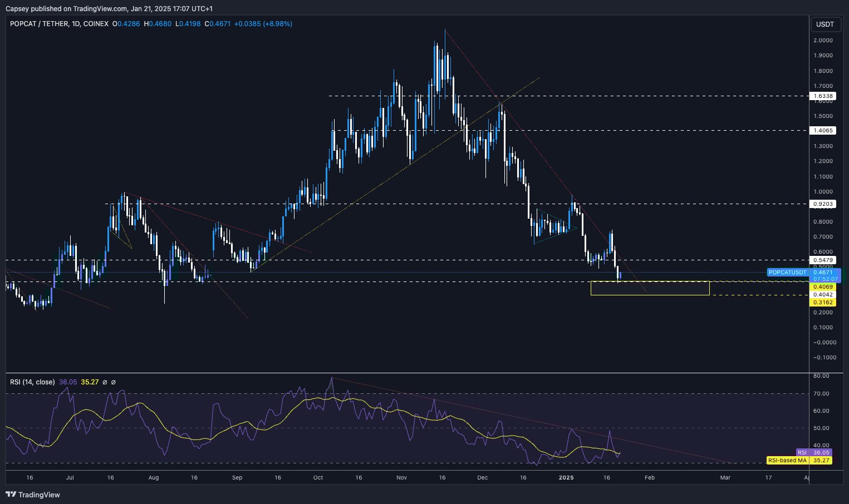Click the 0.9203 price level label
849x504 pixels.
pos(823,204)
